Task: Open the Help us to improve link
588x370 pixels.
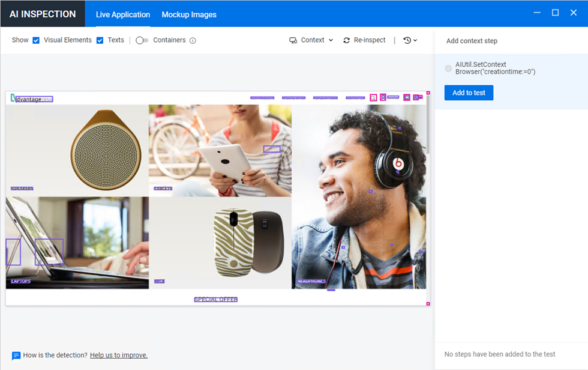Action: pyautogui.click(x=118, y=356)
